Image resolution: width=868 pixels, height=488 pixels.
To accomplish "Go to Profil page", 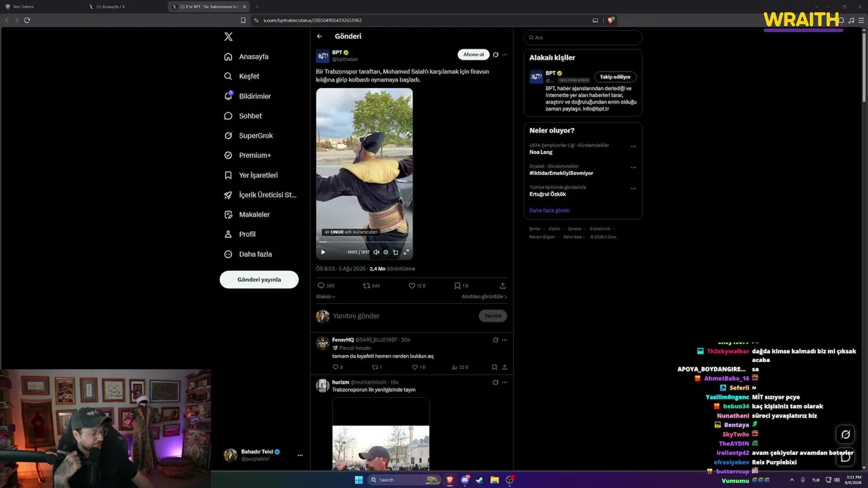I will pyautogui.click(x=239, y=235).
